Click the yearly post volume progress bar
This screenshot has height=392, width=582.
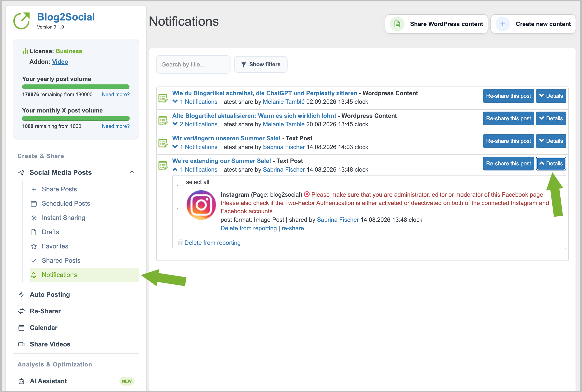click(75, 87)
